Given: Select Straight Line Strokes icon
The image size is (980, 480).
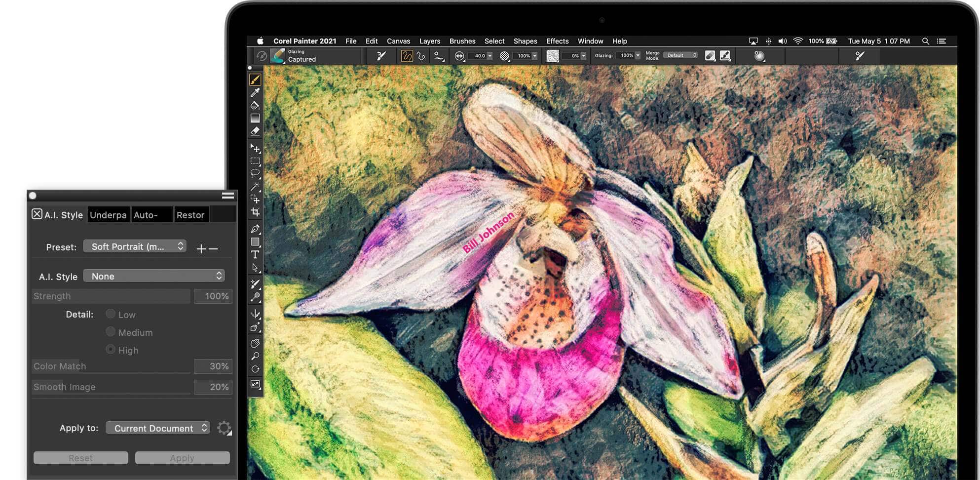Looking at the screenshot, I should (x=421, y=56).
